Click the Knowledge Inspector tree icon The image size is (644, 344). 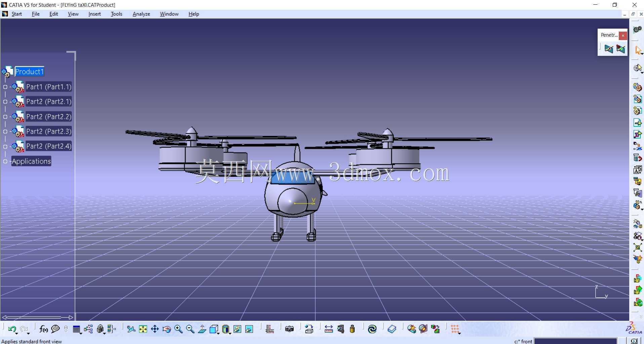click(88, 329)
